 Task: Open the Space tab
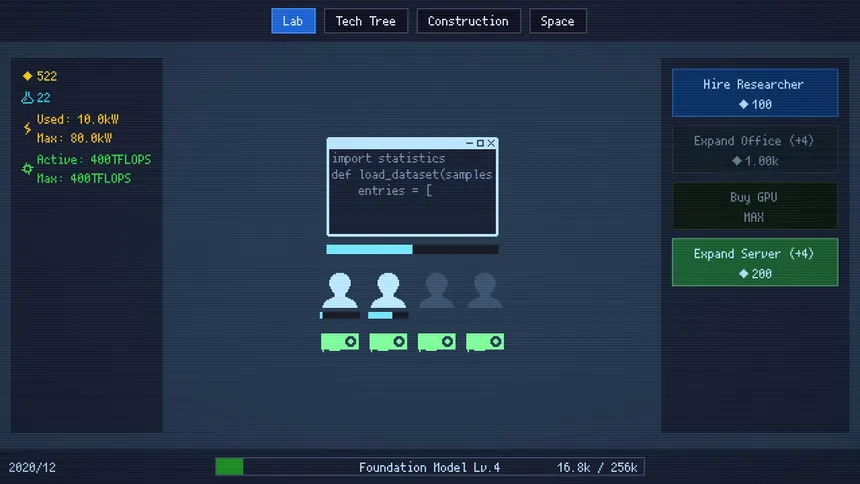[558, 21]
